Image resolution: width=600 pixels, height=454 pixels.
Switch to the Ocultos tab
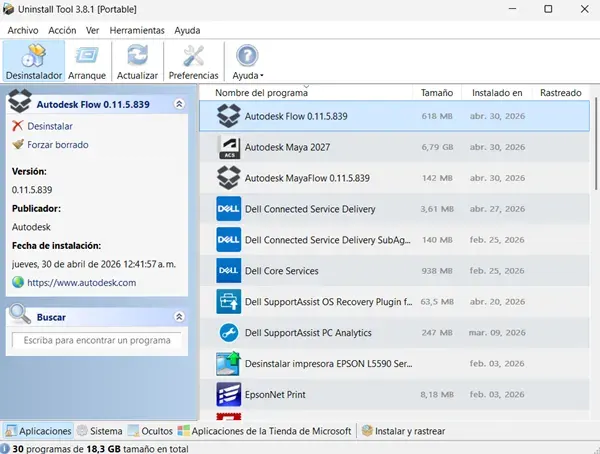tap(150, 431)
